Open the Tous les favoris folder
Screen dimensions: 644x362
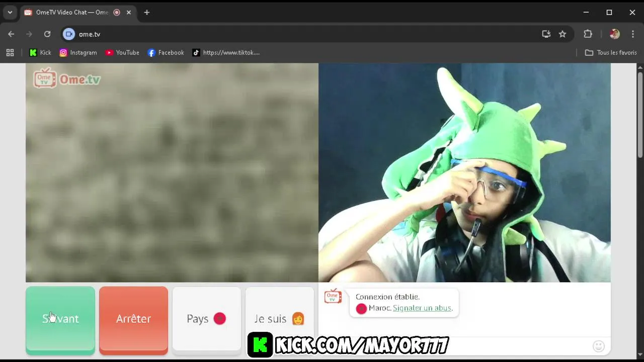611,53
